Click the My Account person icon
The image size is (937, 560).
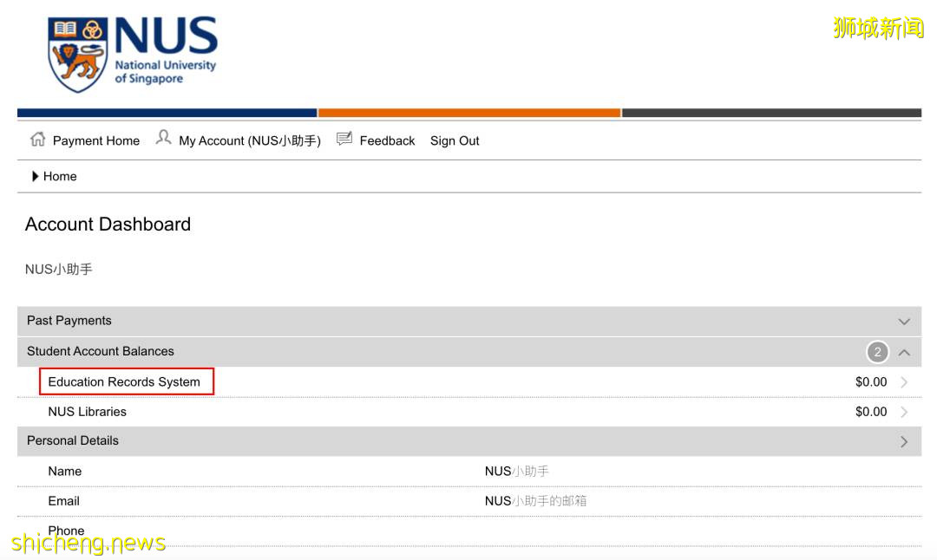click(163, 138)
